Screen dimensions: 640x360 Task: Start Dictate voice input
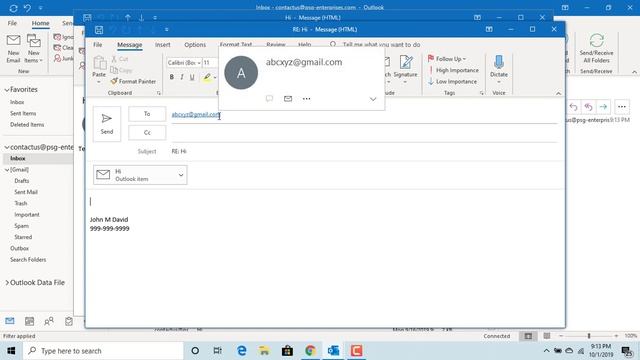coord(499,69)
